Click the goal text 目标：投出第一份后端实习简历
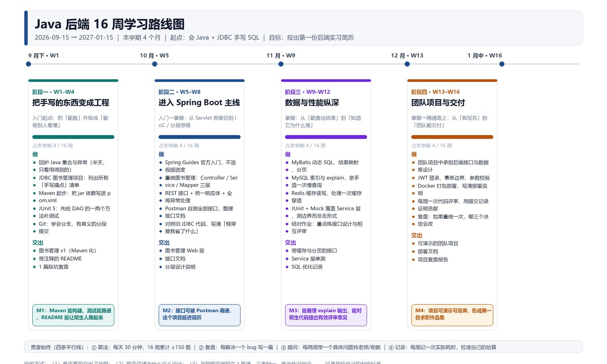Viewport: 607px width, 364px height. click(x=312, y=38)
